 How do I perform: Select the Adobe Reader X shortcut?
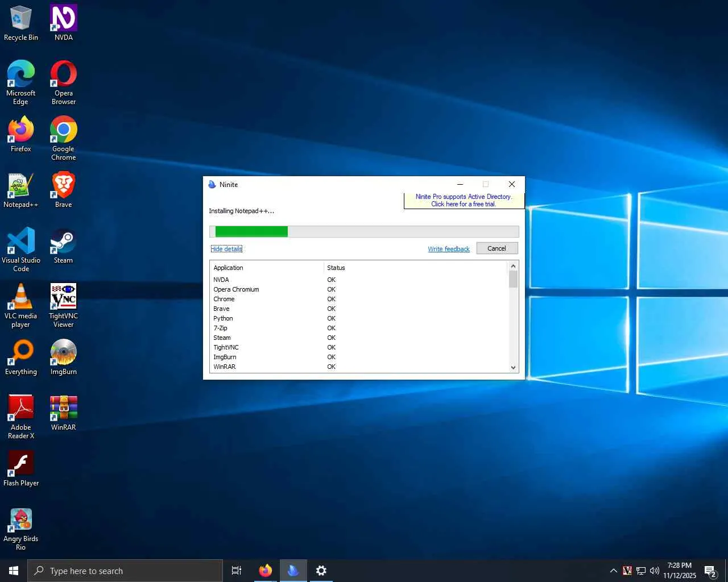21,417
